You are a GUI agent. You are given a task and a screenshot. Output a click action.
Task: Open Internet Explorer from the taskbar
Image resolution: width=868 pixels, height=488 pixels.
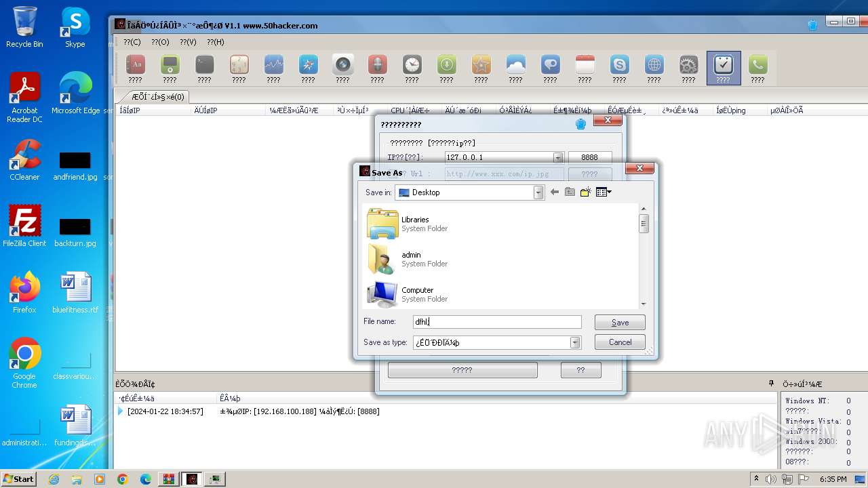54,479
